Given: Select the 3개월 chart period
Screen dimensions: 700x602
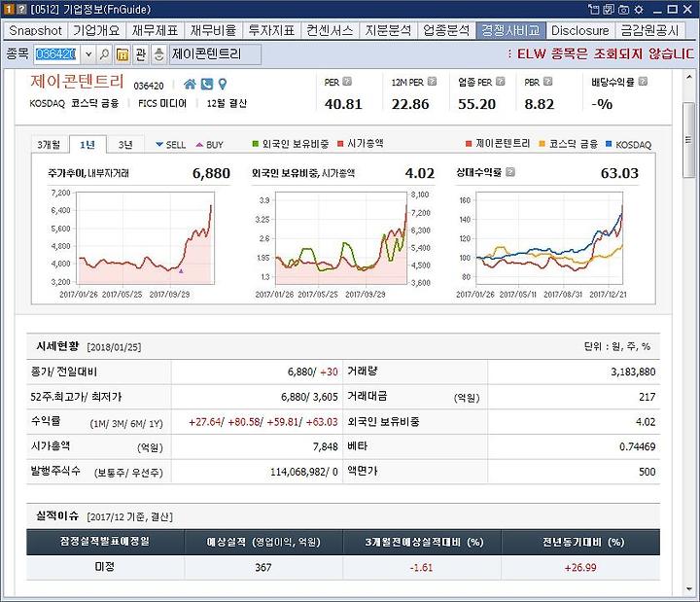Looking at the screenshot, I should coord(49,145).
